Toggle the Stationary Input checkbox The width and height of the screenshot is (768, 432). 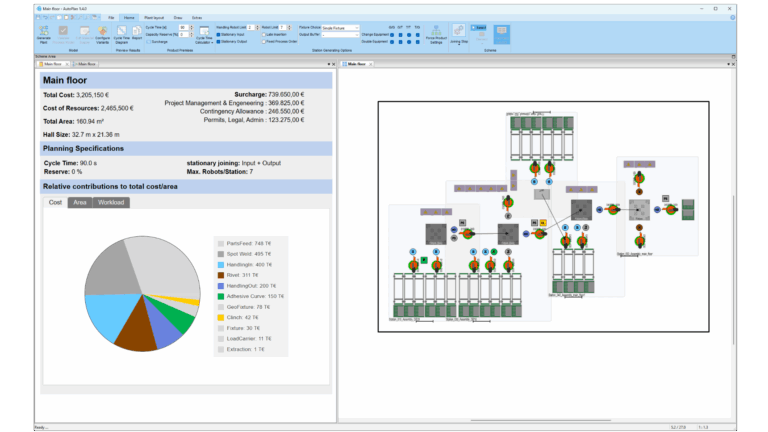[x=218, y=35]
